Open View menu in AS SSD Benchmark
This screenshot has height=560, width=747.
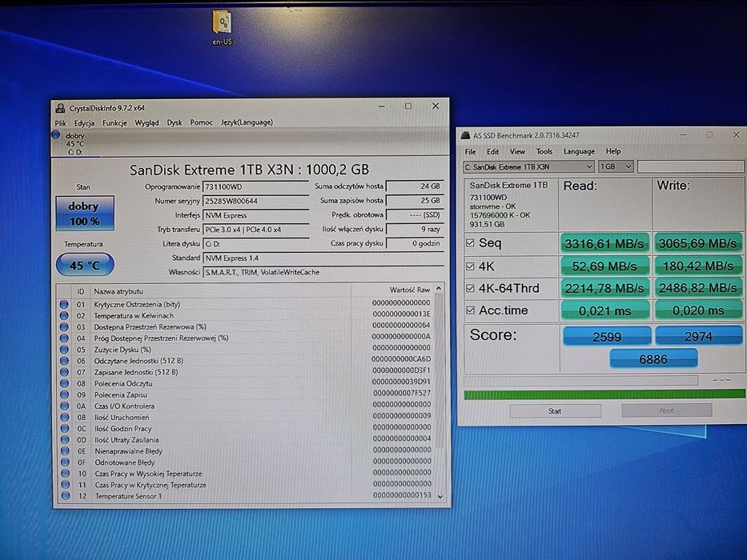click(517, 151)
